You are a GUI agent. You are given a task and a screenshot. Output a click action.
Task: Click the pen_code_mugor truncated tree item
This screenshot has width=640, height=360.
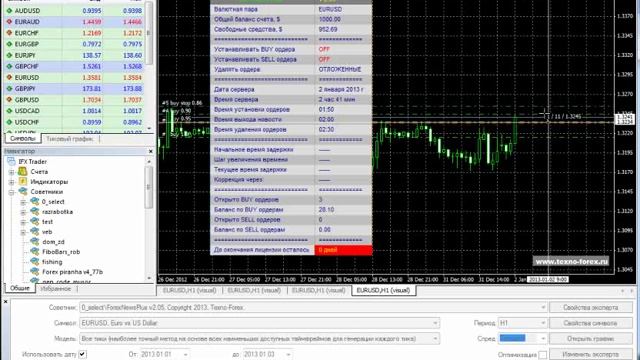pyautogui.click(x=66, y=281)
